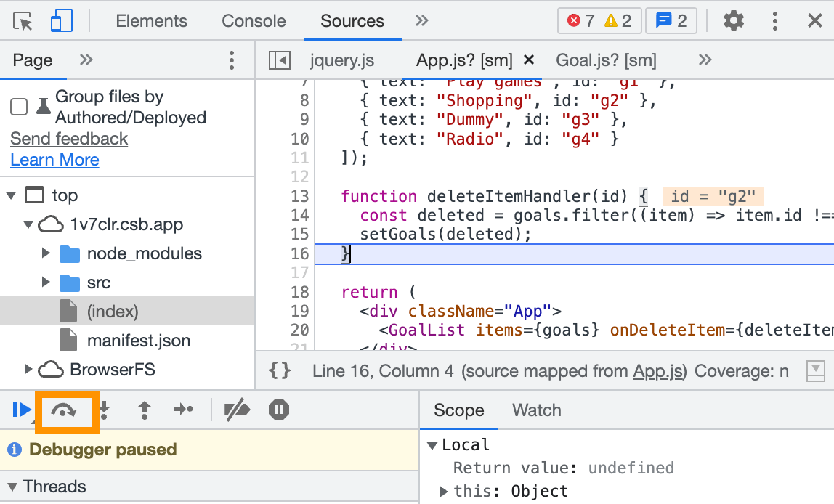Click the Return value: undefined row
The height and width of the screenshot is (504, 834).
coord(563,468)
